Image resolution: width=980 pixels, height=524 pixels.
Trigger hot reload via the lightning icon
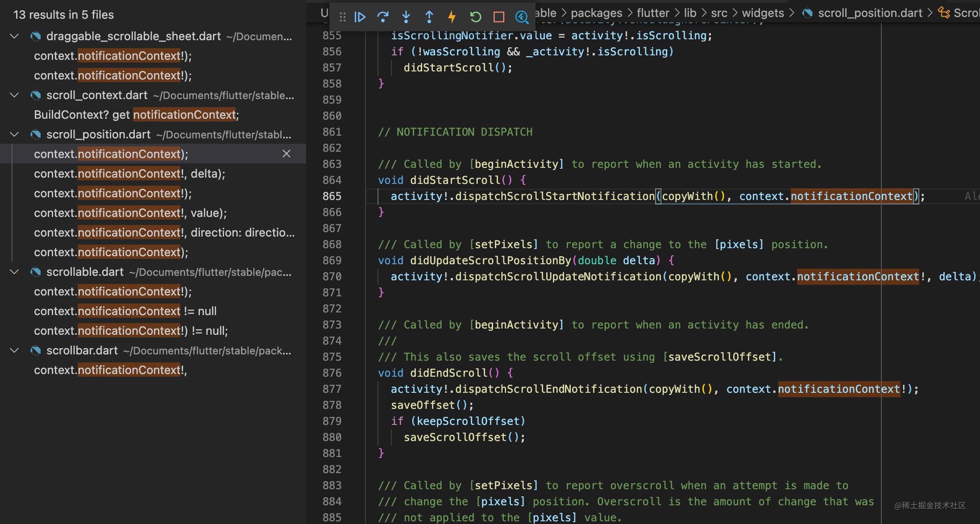[x=452, y=17]
